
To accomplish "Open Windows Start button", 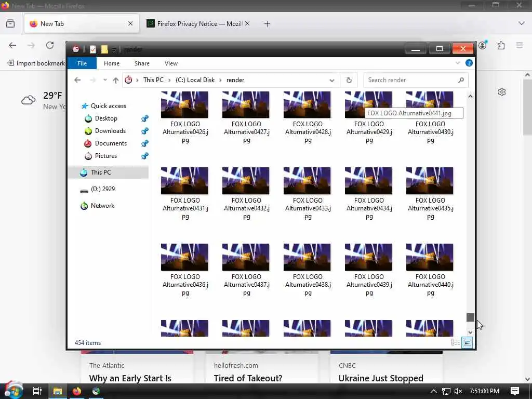I will (13, 391).
